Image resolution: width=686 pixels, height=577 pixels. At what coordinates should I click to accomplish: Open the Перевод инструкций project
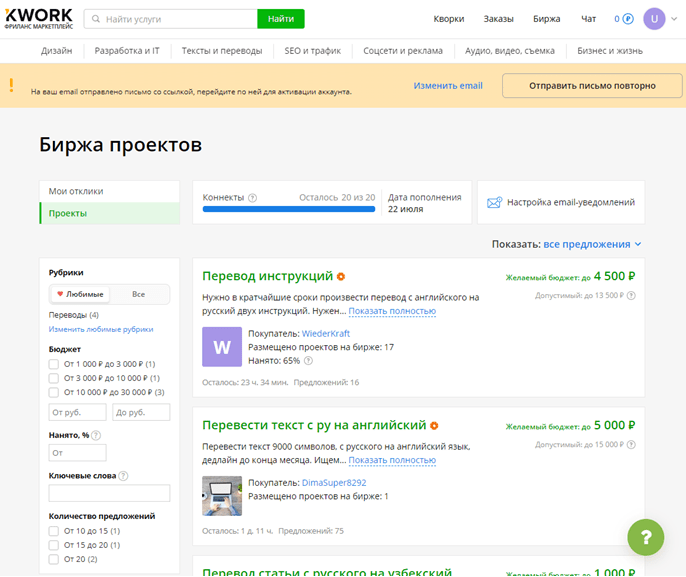pyautogui.click(x=267, y=276)
